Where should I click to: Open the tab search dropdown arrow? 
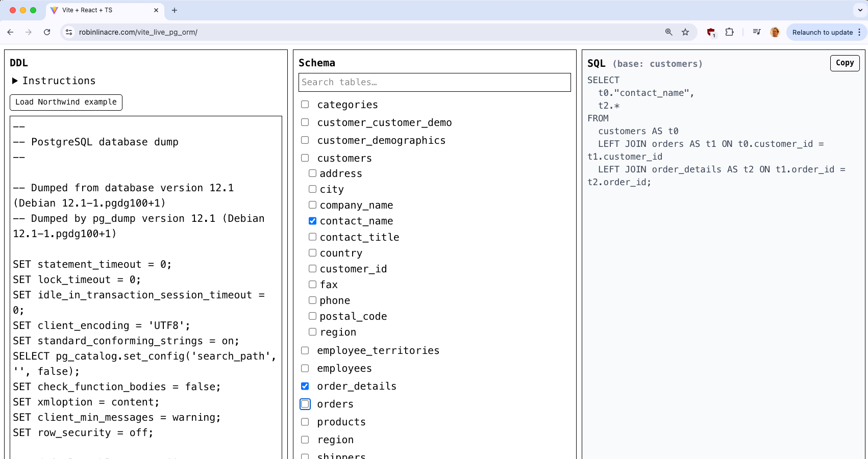(860, 10)
